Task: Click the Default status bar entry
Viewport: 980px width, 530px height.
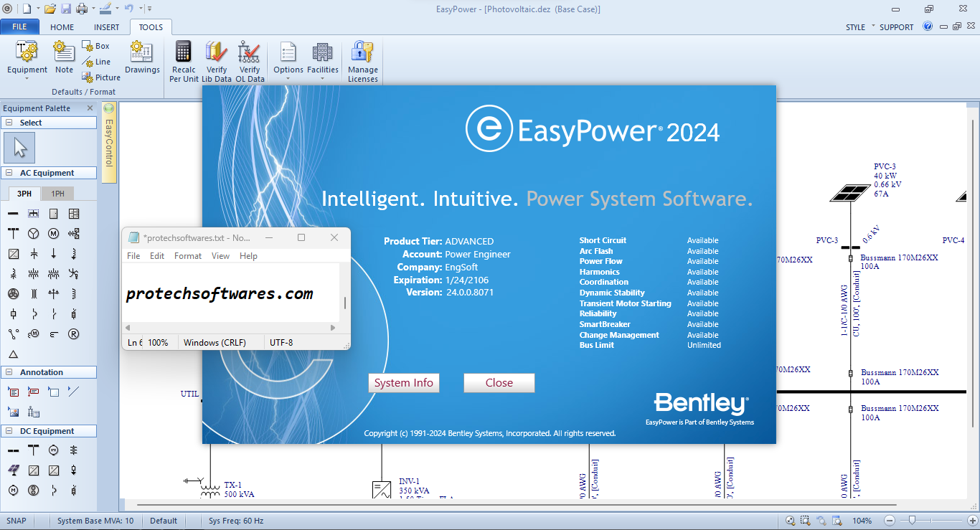Action: click(x=164, y=521)
